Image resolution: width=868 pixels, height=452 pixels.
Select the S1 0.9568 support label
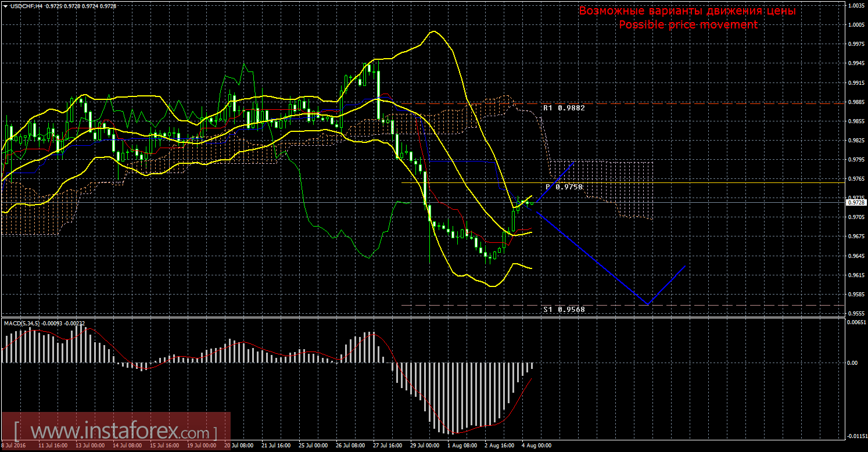tap(564, 310)
